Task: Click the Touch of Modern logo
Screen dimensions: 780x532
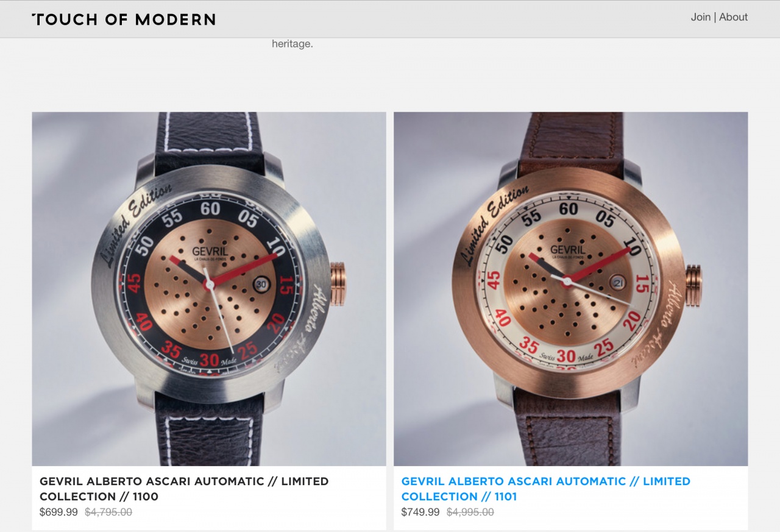Action: pos(124,20)
